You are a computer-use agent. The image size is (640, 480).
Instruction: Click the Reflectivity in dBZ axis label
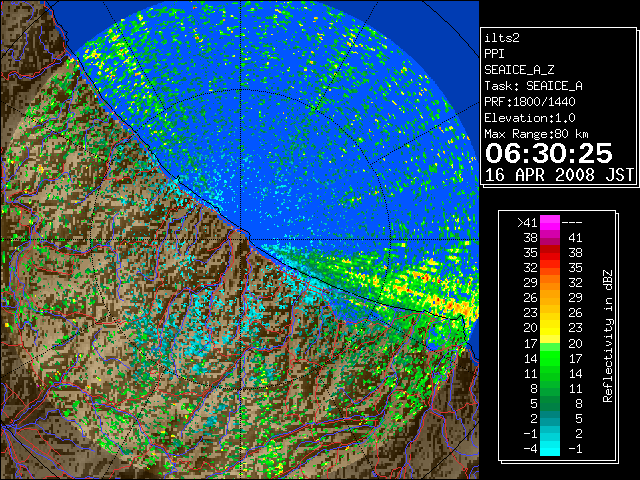click(x=608, y=336)
